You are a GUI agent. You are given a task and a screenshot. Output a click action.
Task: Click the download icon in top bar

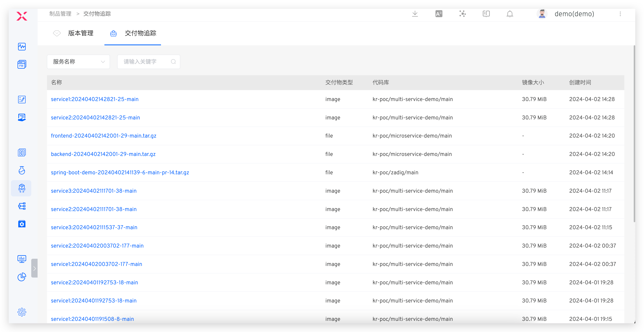click(x=415, y=14)
